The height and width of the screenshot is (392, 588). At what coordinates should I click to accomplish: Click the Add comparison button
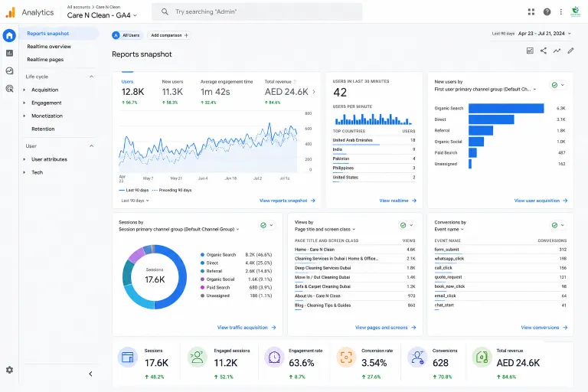point(169,35)
